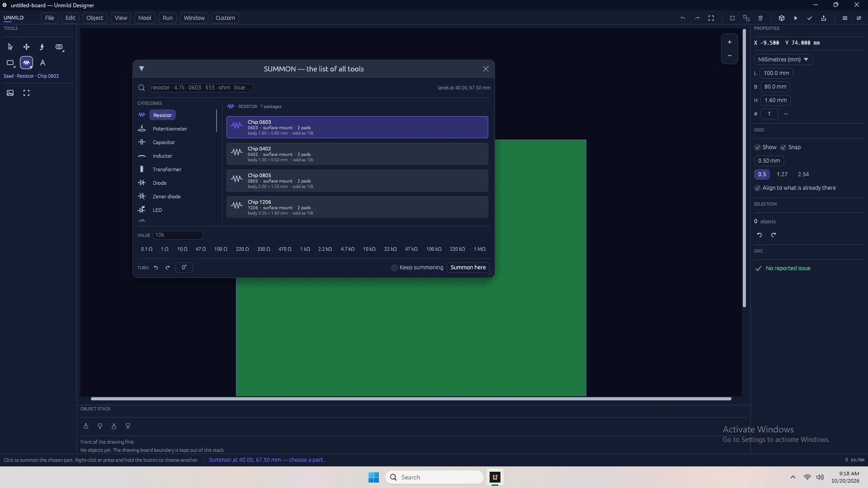This screenshot has width=868, height=488.
Task: Toggle the grid Snap checkbox
Action: tap(783, 147)
